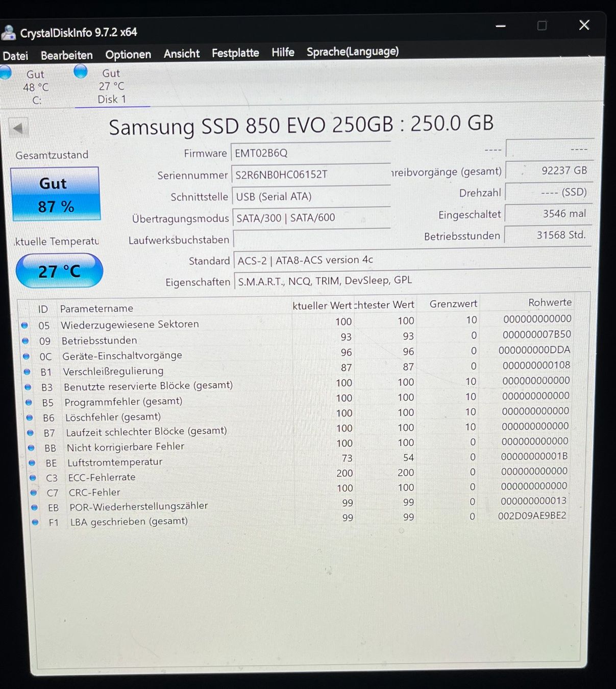
Task: Click the status dot for LBA geschrieben (gesamt)
Action: coord(35,522)
